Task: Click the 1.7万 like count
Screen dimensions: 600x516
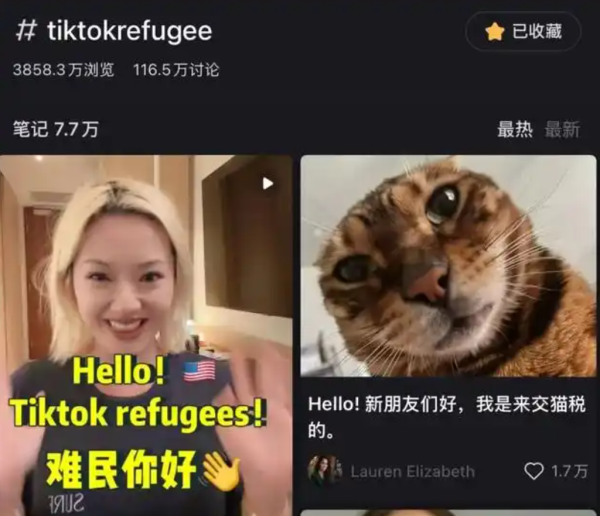Action: (569, 471)
